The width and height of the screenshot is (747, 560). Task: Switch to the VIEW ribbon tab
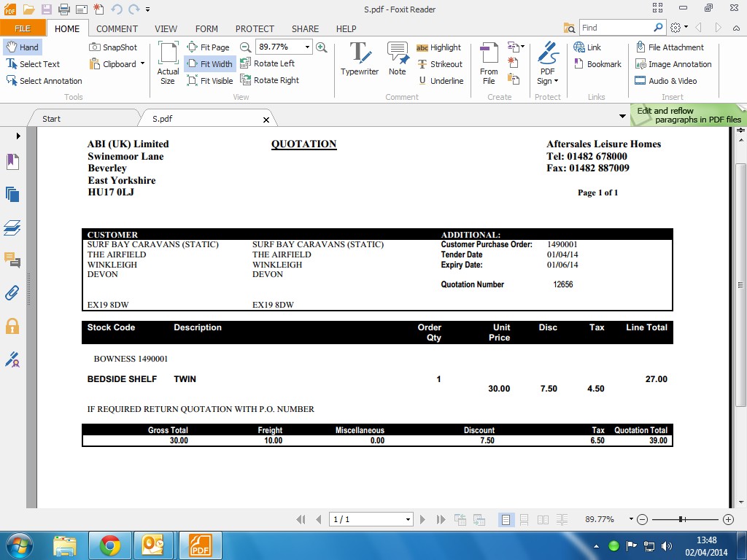coord(166,28)
